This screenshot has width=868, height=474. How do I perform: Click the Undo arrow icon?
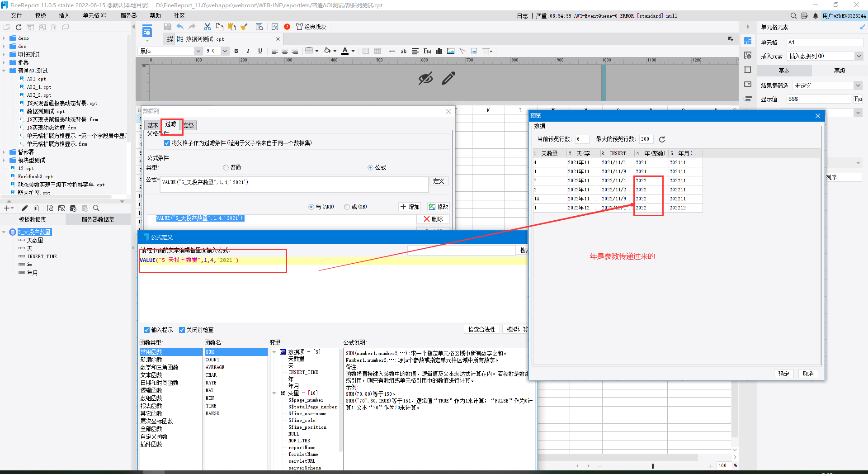(180, 27)
